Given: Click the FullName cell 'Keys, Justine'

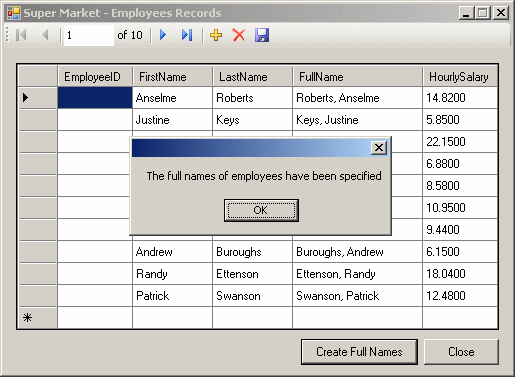Looking at the screenshot, I should pyautogui.click(x=357, y=120).
